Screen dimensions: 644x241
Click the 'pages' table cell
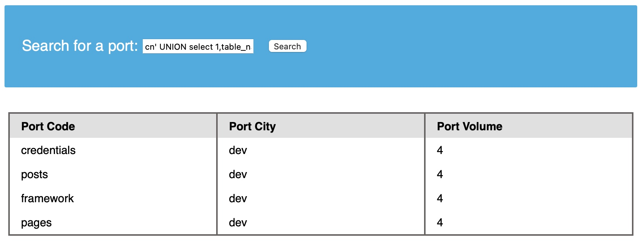36,223
